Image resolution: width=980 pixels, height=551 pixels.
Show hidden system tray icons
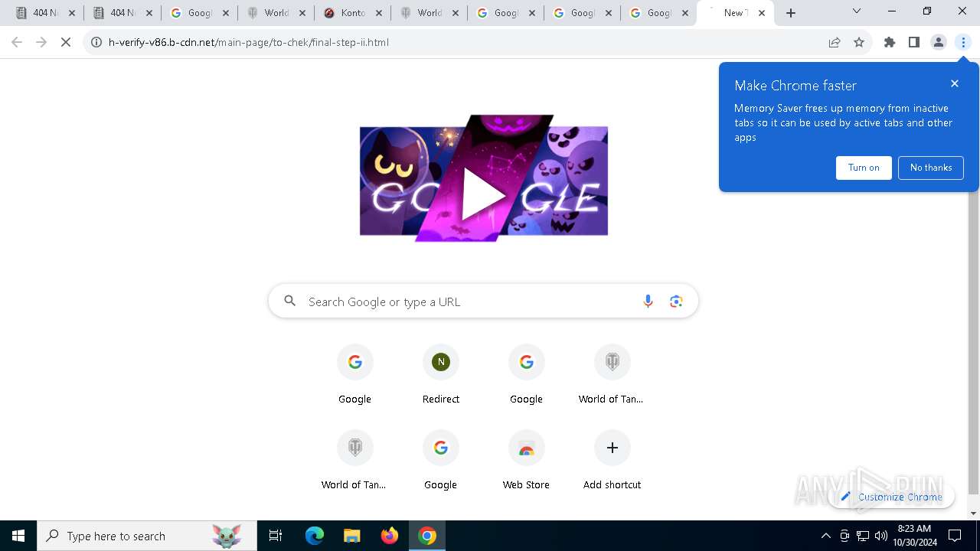click(825, 536)
